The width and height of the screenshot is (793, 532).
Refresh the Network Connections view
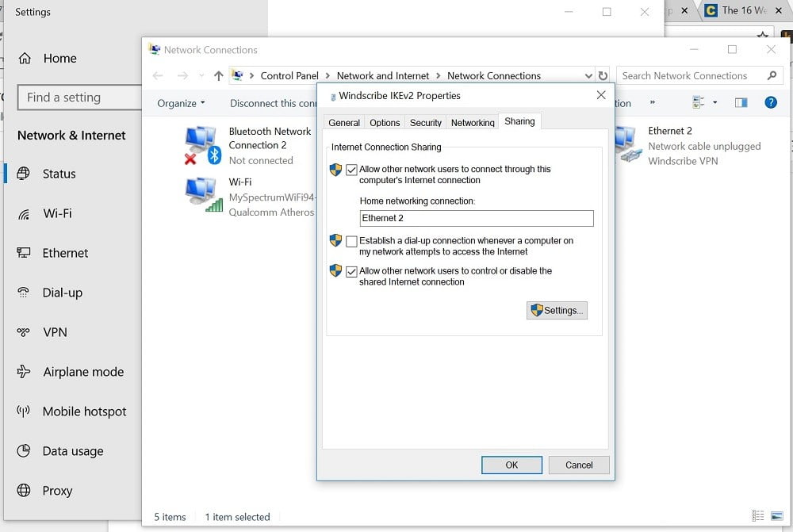coord(603,75)
